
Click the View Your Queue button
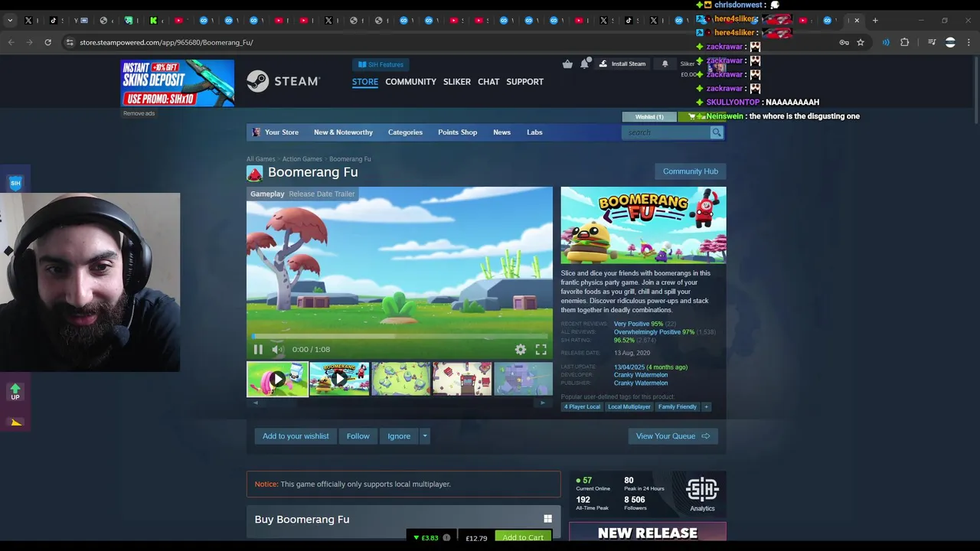pos(673,436)
